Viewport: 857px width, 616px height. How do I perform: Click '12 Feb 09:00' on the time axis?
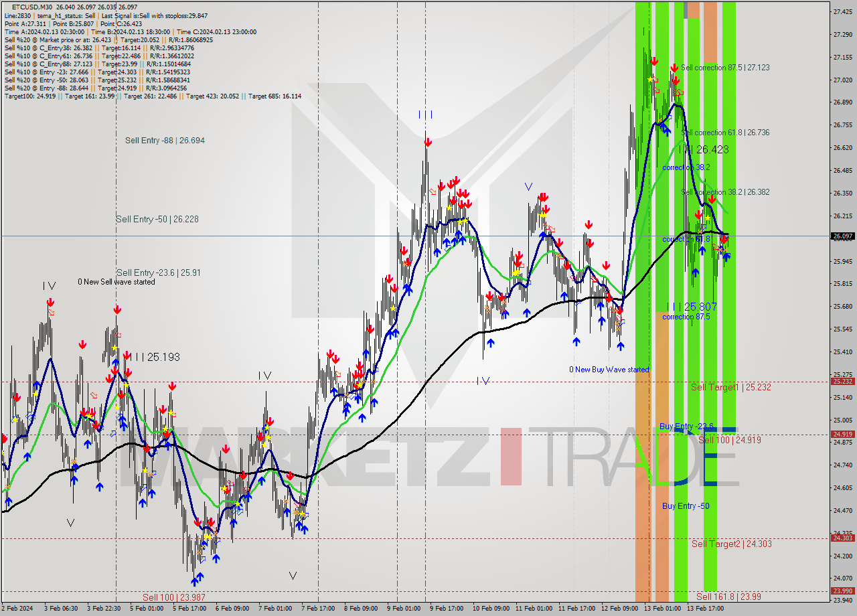(x=619, y=609)
